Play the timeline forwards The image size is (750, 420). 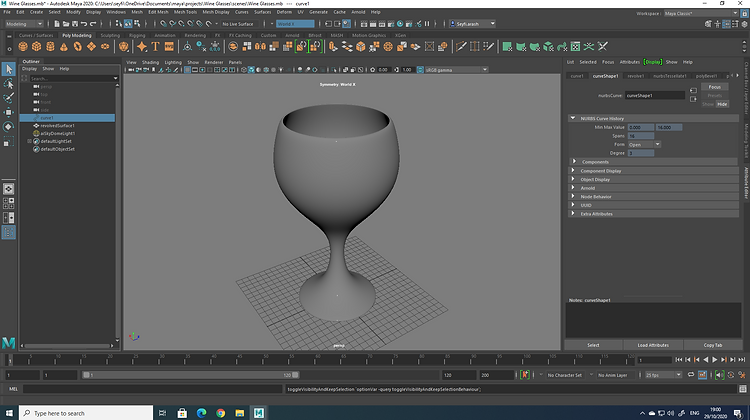tap(715, 360)
